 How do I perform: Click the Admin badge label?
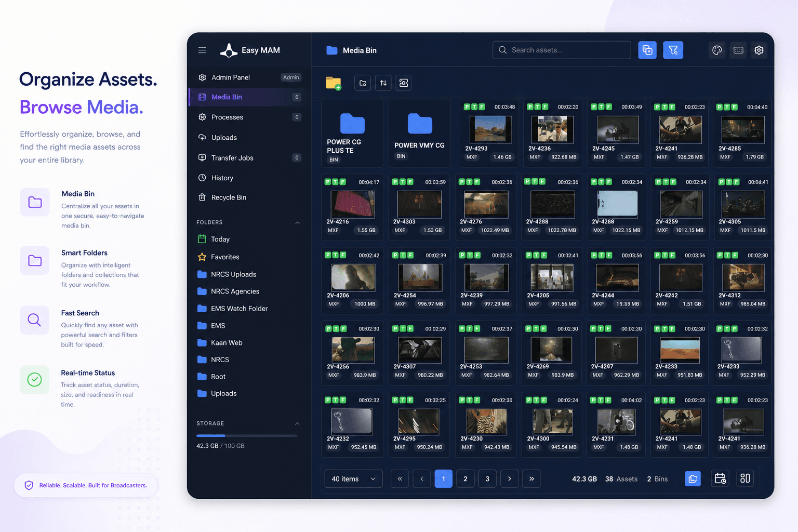(291, 77)
